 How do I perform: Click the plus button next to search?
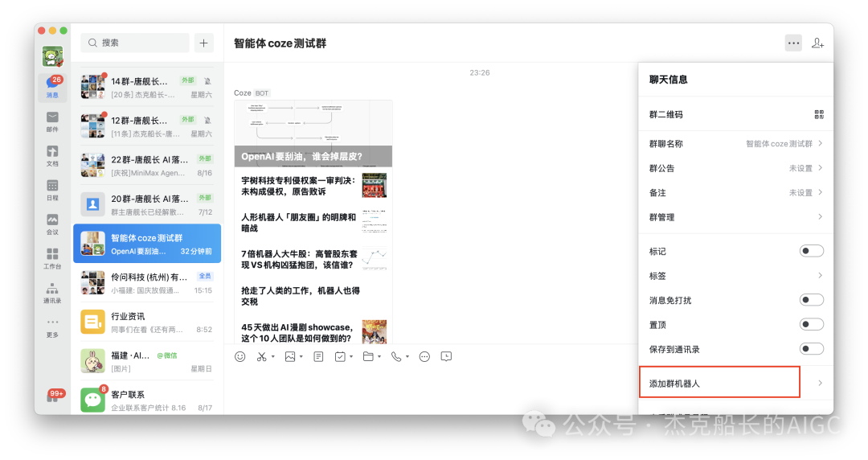pos(203,43)
